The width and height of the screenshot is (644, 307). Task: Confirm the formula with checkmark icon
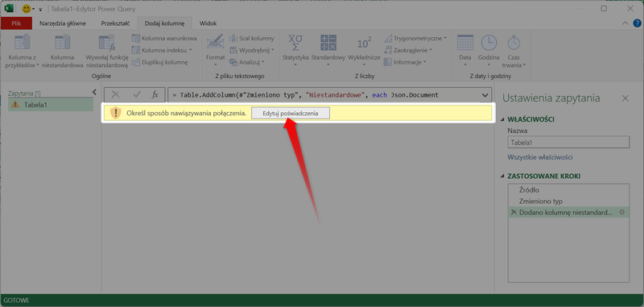coord(137,95)
